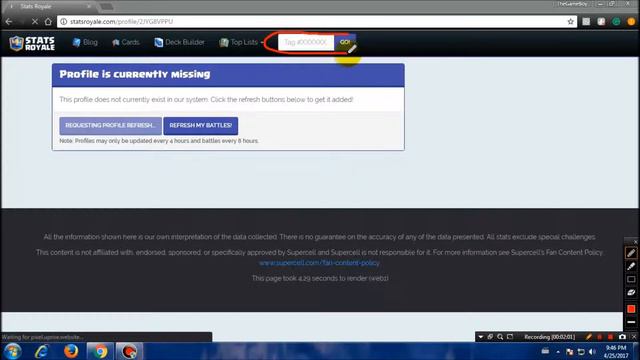Take a screenshot with the camera icon
This screenshot has width=640, height=360.
622,337
